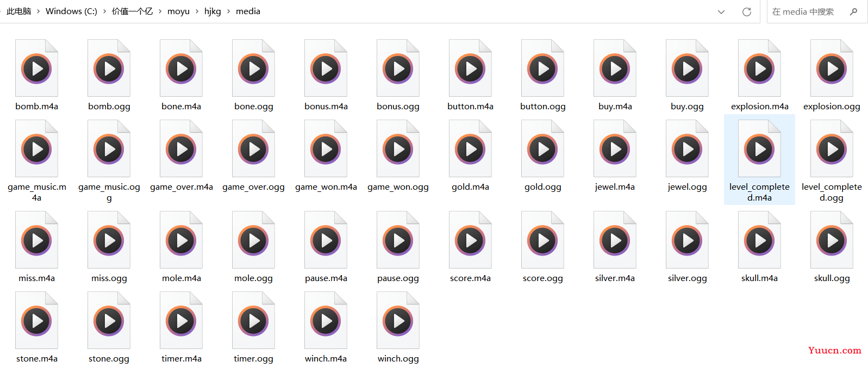Navigate to 此电脑 in breadcrumb

tap(19, 11)
